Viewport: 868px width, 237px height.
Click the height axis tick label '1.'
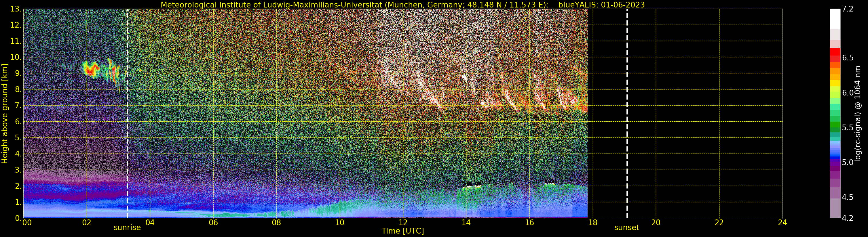pyautogui.click(x=18, y=202)
